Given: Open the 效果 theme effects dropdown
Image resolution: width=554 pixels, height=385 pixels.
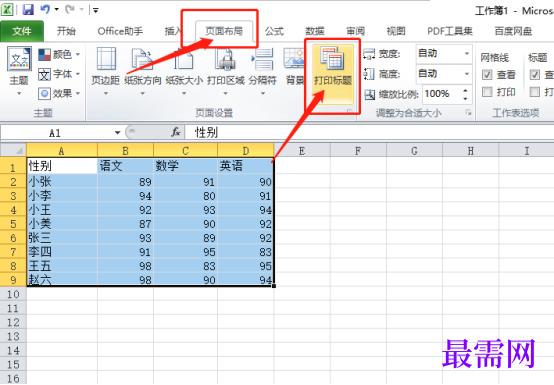Looking at the screenshot, I should (x=59, y=94).
